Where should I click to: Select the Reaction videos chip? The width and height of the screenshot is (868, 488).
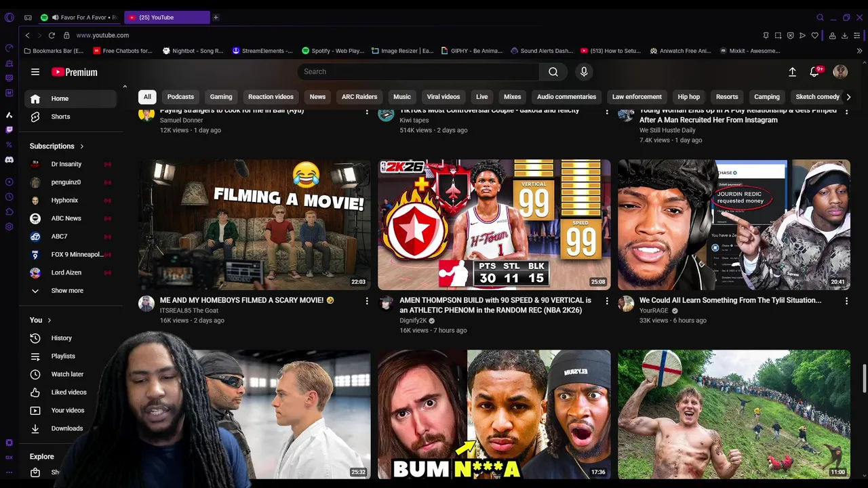click(271, 97)
